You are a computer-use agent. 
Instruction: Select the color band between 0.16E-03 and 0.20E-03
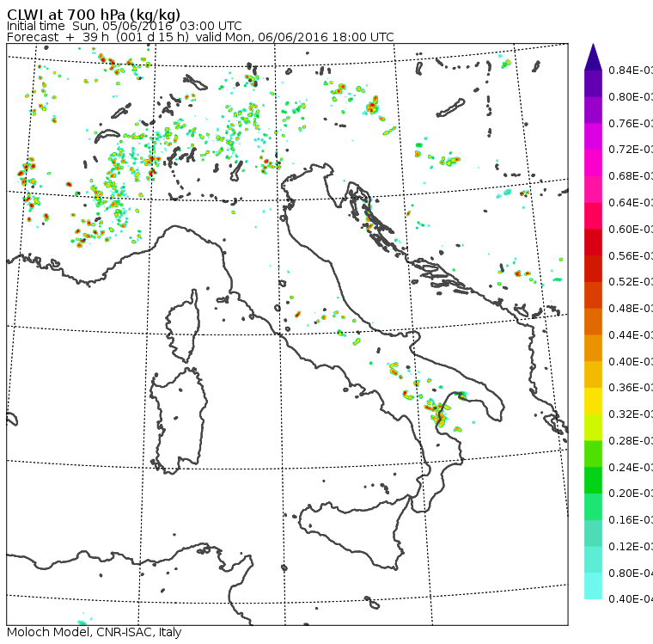[x=593, y=507]
